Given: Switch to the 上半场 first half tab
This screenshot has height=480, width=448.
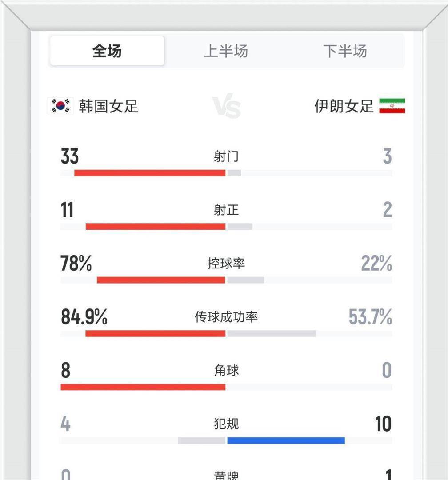Looking at the screenshot, I should [x=226, y=51].
